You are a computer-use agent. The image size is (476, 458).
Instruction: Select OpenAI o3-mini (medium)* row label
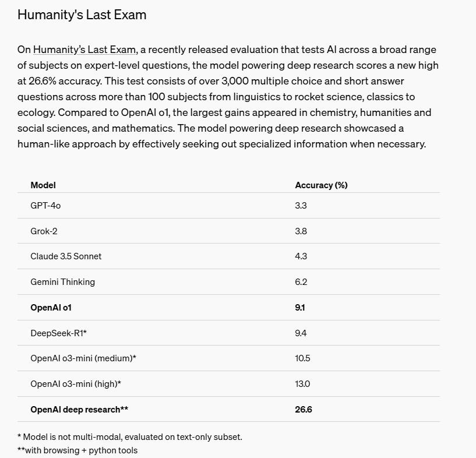[83, 358]
